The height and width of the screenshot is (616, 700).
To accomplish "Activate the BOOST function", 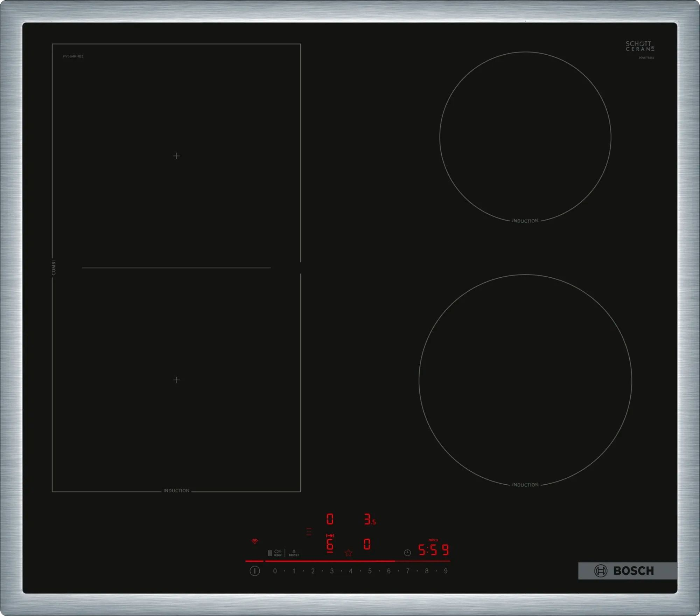I will (x=294, y=553).
